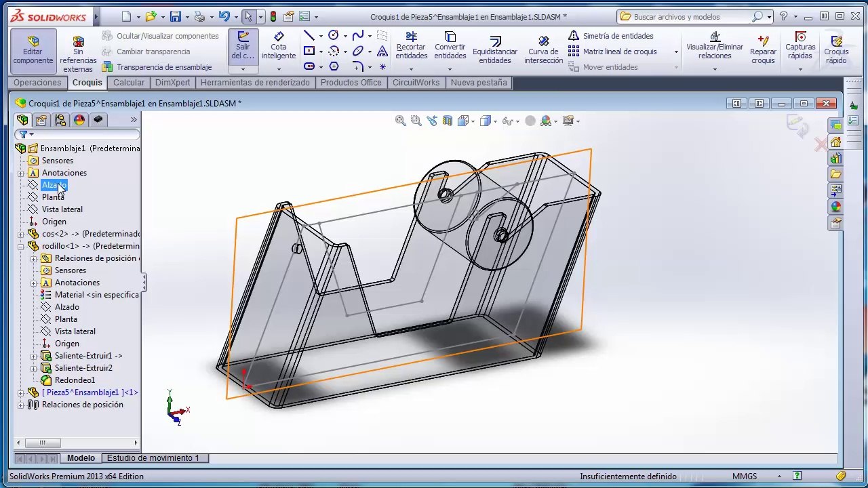The height and width of the screenshot is (488, 868).
Task: Open dropdown arrow under Salir del croquis
Action: pos(243,69)
